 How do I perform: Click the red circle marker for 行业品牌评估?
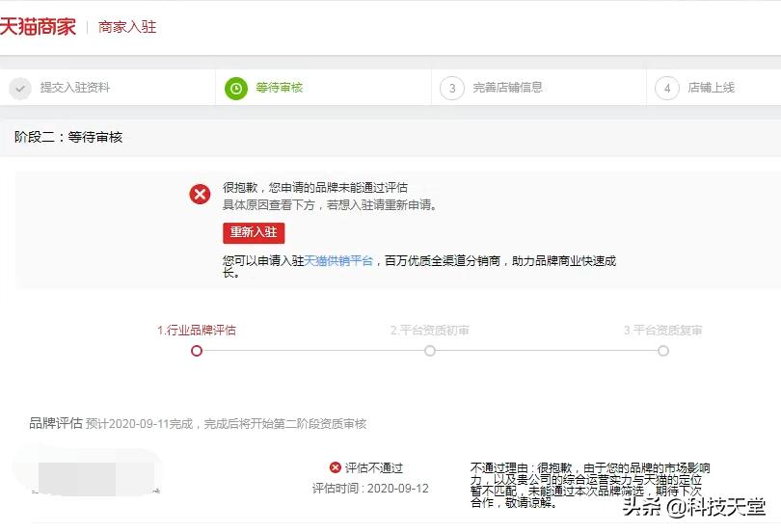pos(197,351)
